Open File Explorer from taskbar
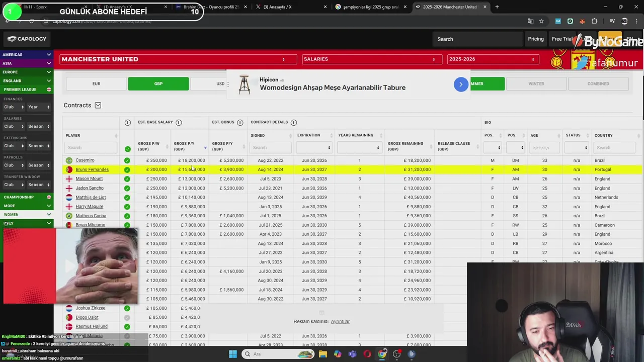Screen dimensions: 644x362 point(323,354)
